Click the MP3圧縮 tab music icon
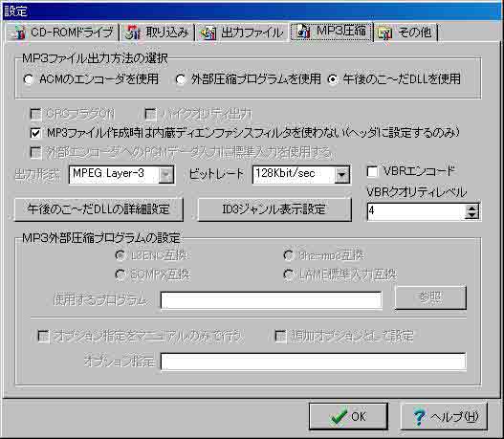504x439 pixels. (x=303, y=32)
